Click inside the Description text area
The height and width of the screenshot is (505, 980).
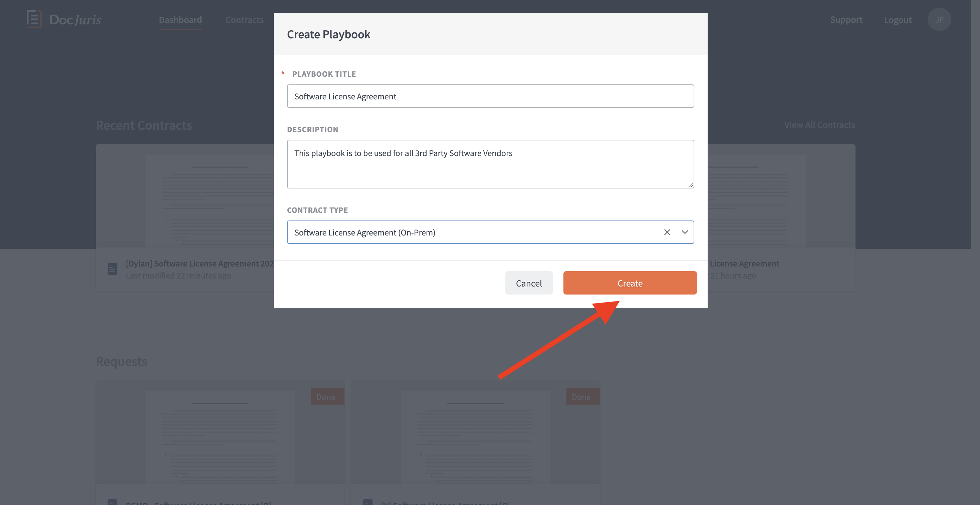coord(490,164)
